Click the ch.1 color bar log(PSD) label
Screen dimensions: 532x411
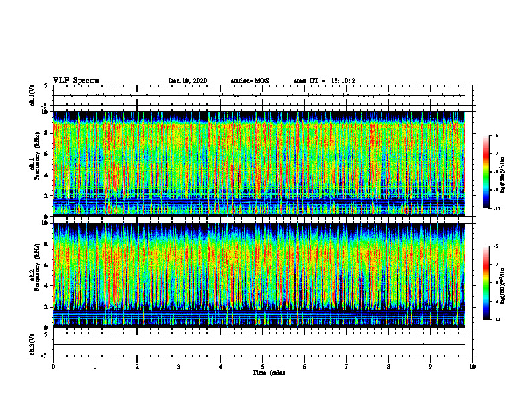click(x=503, y=175)
